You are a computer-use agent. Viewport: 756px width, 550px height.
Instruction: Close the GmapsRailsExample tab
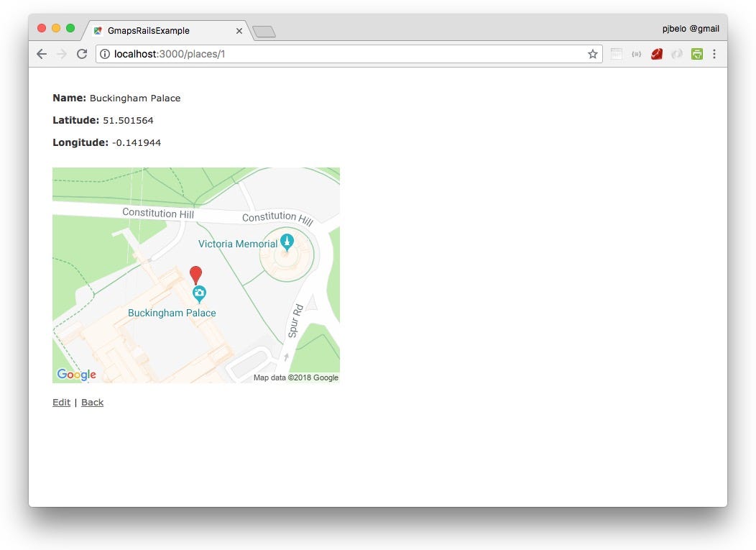click(239, 31)
